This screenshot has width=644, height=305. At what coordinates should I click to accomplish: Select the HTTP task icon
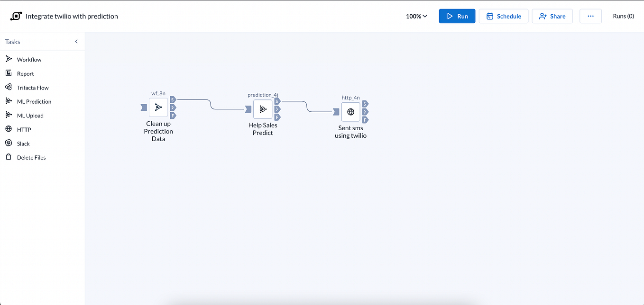9,129
